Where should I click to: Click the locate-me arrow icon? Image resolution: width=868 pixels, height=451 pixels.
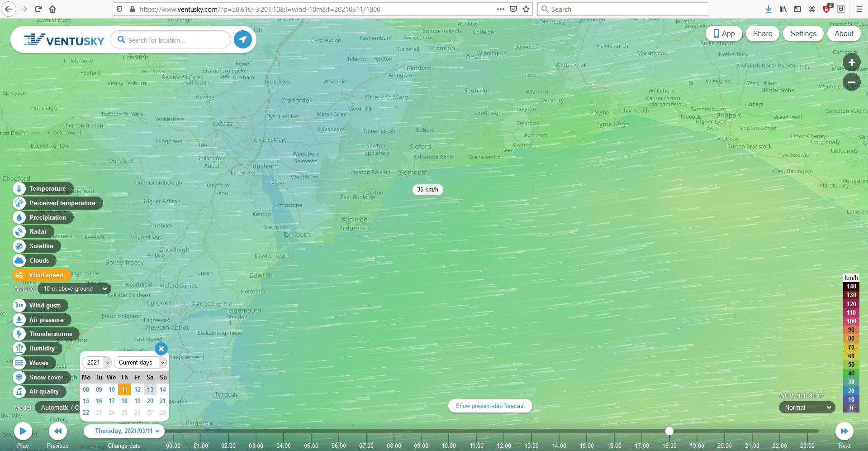(243, 40)
